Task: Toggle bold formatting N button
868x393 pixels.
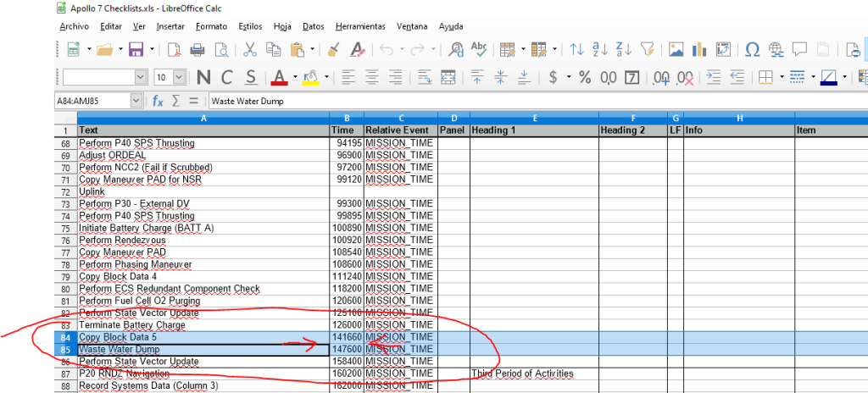Action: pyautogui.click(x=203, y=77)
